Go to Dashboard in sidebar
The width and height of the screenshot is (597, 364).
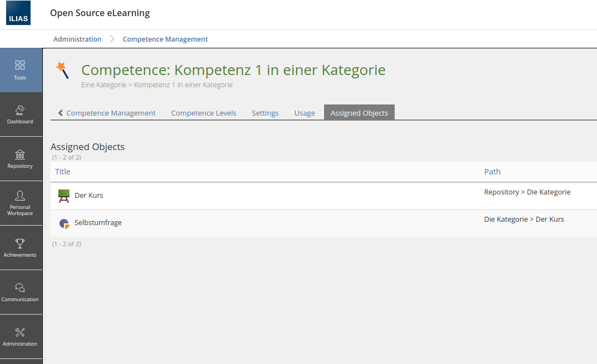21,114
